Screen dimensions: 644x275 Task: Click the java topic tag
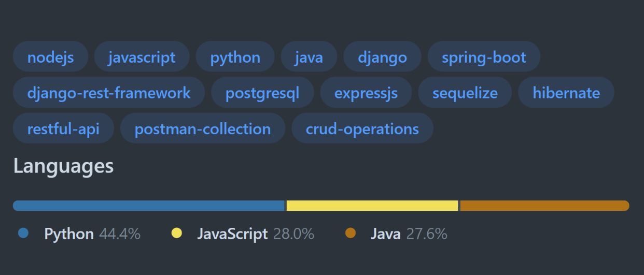(x=309, y=56)
